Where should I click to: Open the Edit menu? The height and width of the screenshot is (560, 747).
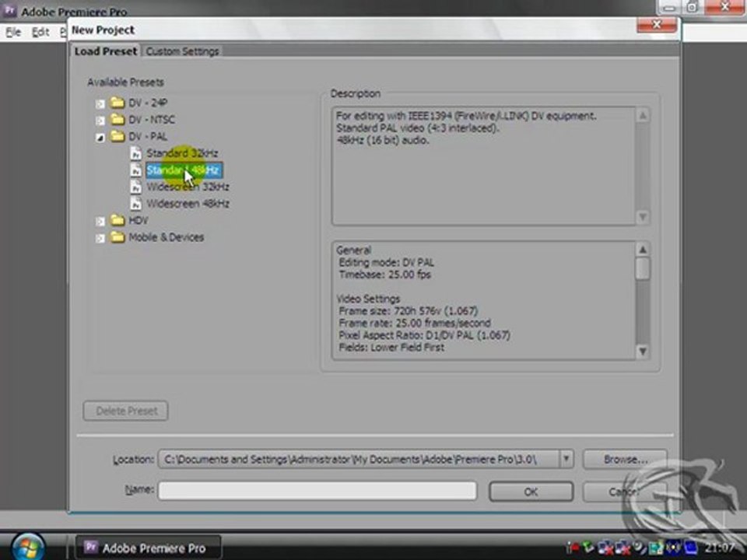pyautogui.click(x=40, y=32)
